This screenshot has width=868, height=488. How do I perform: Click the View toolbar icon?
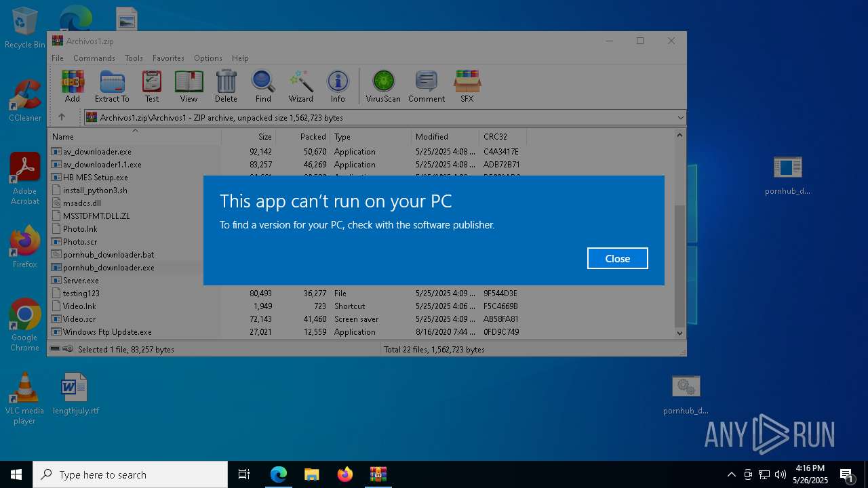tap(189, 86)
